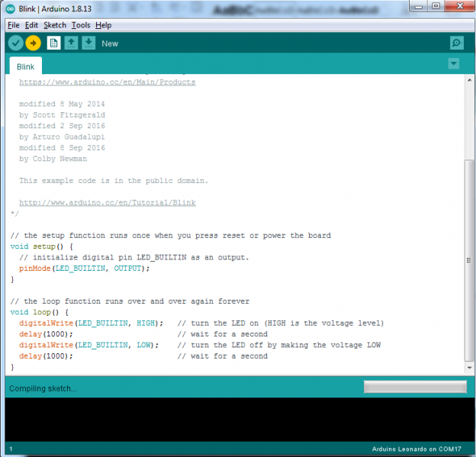Click the 'modified 2 Sep 2016' comment line
This screenshot has height=457, width=476.
[x=62, y=126]
